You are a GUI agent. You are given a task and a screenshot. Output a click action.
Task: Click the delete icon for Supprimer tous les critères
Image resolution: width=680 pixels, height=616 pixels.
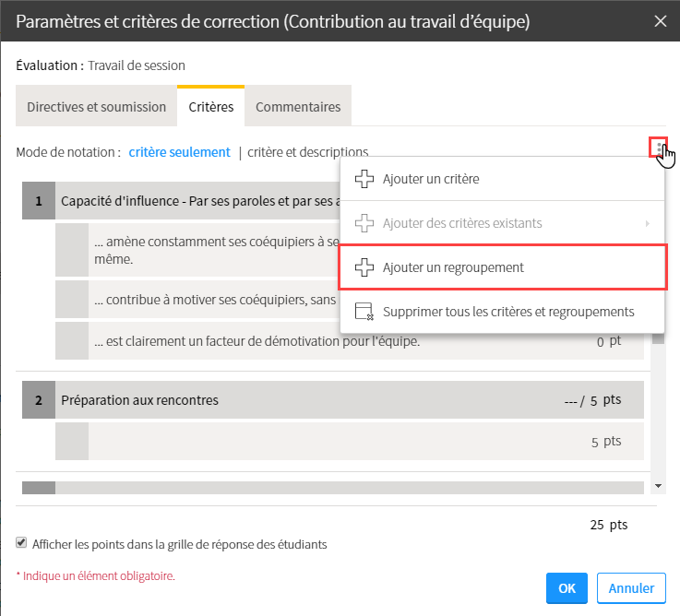coord(364,312)
